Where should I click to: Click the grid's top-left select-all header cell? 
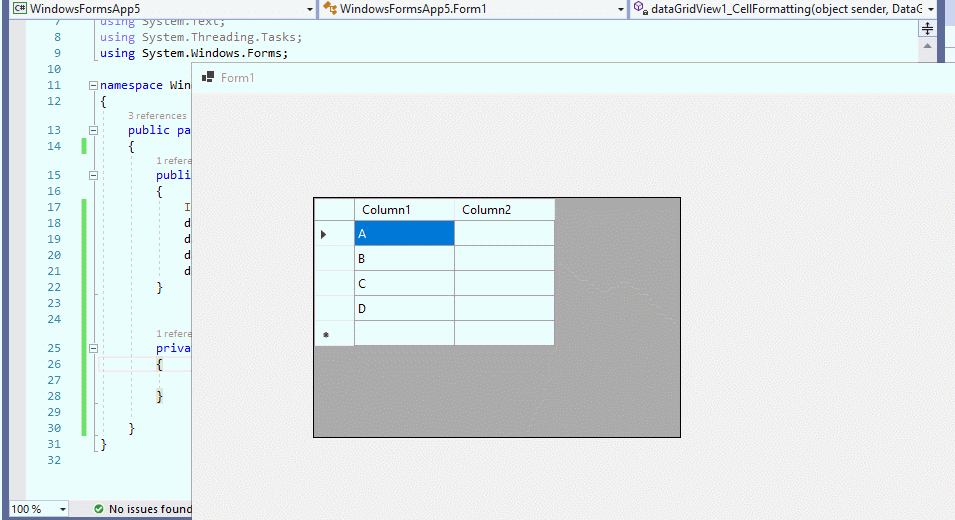(x=334, y=209)
